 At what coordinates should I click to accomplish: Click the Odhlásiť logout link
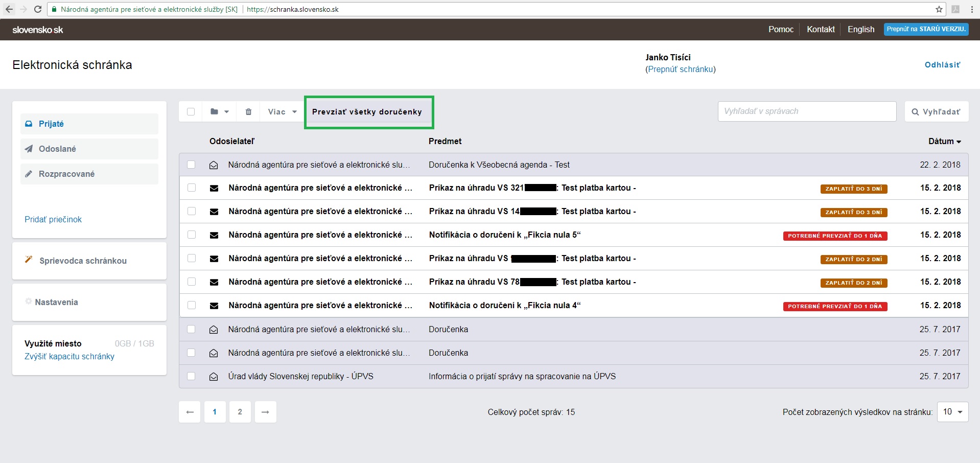942,65
